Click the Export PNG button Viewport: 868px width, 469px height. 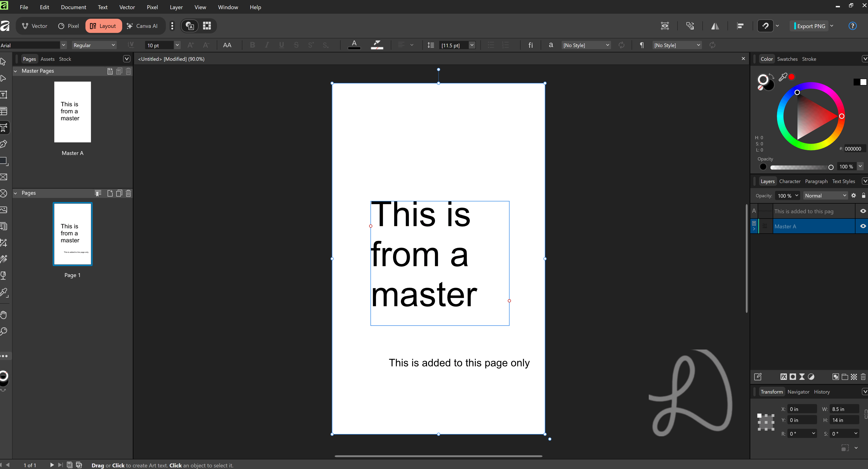[809, 26]
